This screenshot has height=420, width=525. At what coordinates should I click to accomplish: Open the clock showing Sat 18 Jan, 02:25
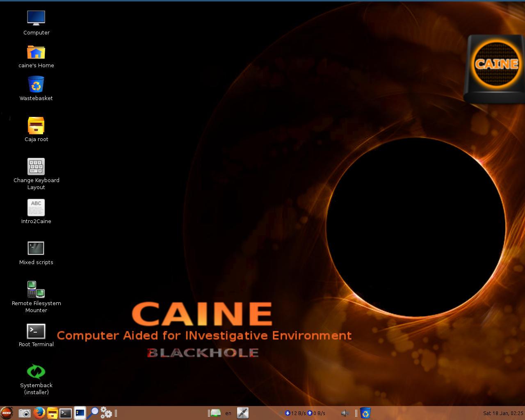click(503, 413)
